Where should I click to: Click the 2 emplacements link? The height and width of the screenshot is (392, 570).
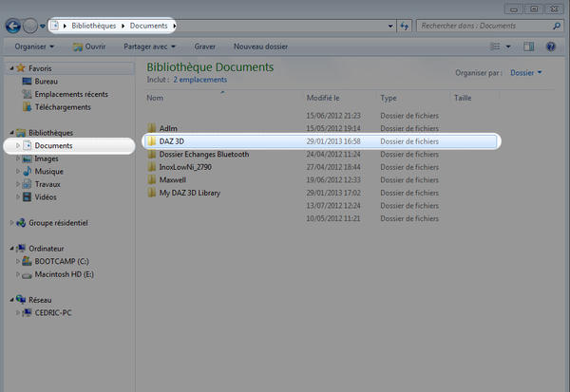pyautogui.click(x=199, y=80)
